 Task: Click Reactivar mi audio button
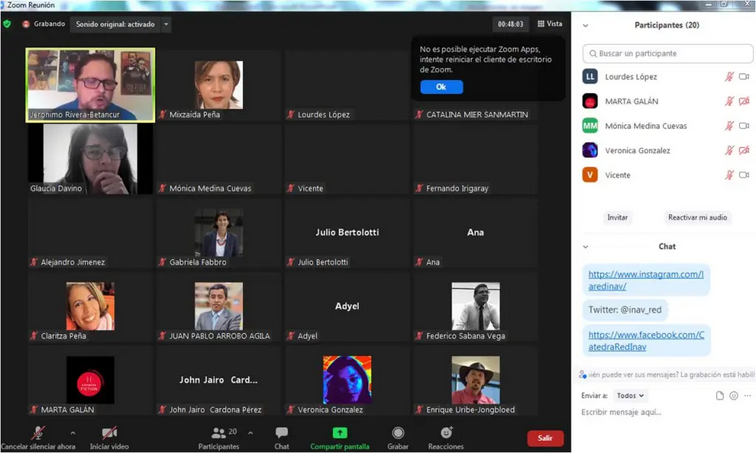[697, 217]
